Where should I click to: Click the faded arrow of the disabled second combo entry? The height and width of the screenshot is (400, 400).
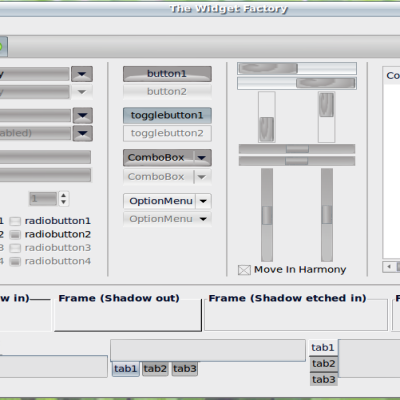click(x=82, y=92)
